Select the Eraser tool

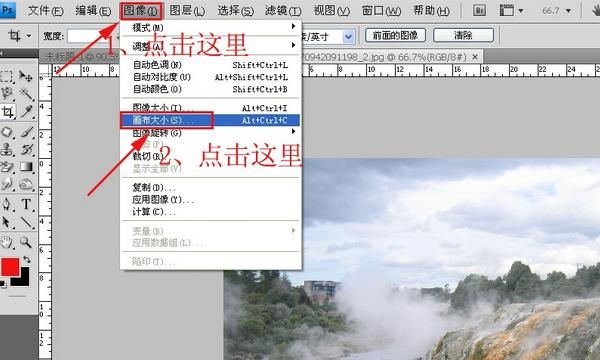(x=7, y=167)
